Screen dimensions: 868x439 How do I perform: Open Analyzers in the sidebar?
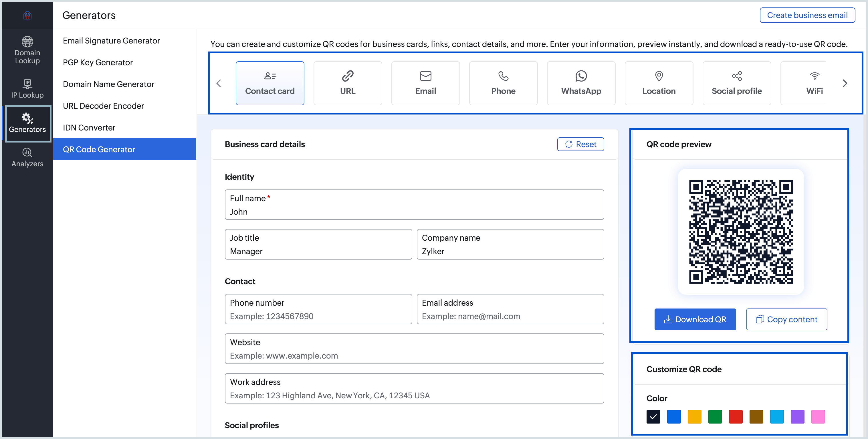27,157
